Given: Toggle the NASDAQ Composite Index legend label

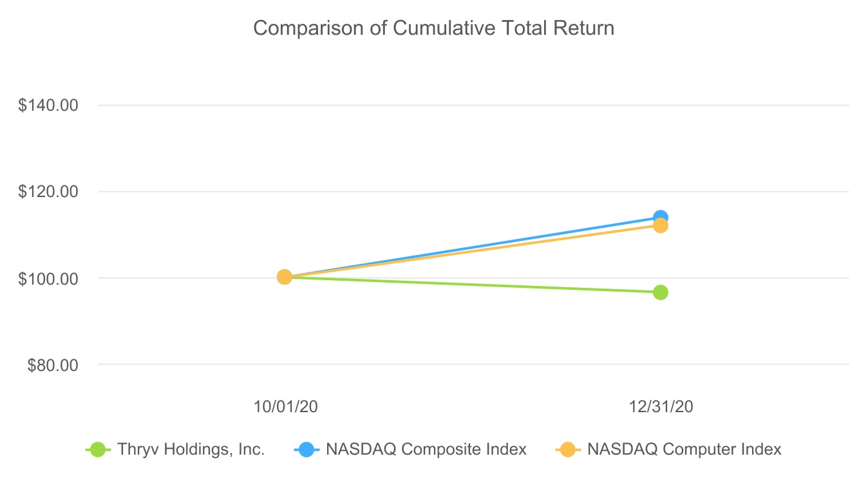Looking at the screenshot, I should [426, 450].
